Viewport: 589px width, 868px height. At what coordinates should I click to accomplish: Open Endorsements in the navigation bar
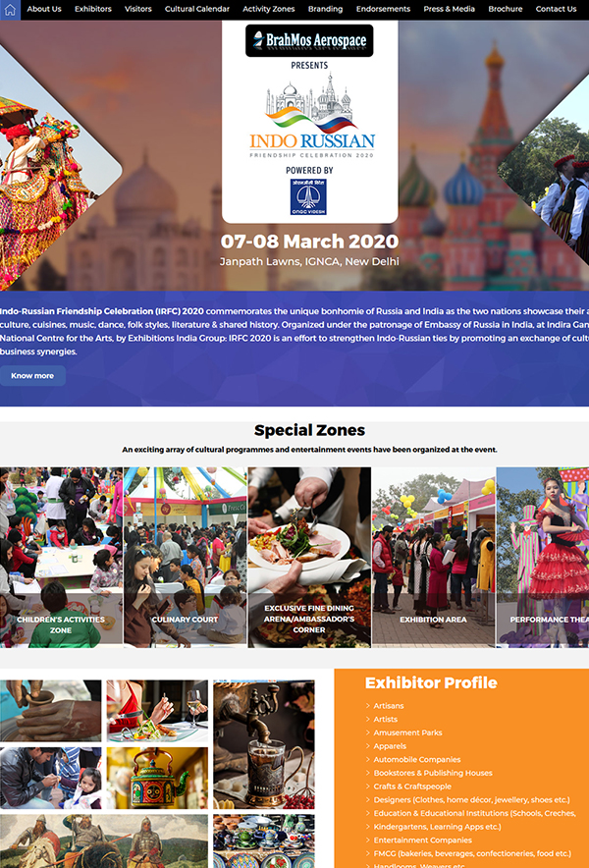pyautogui.click(x=383, y=9)
